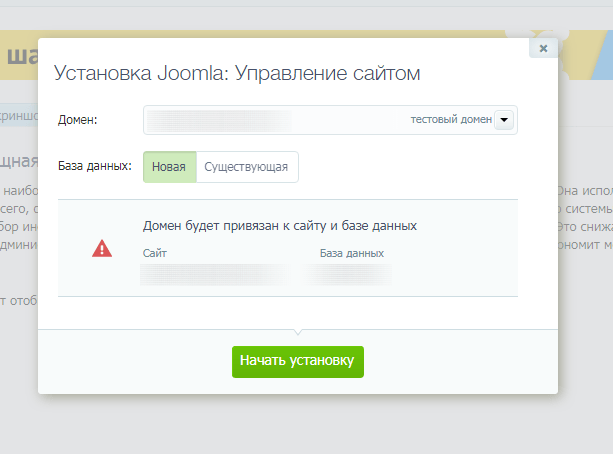
Task: Open the domain dropdown arrow
Action: (504, 120)
